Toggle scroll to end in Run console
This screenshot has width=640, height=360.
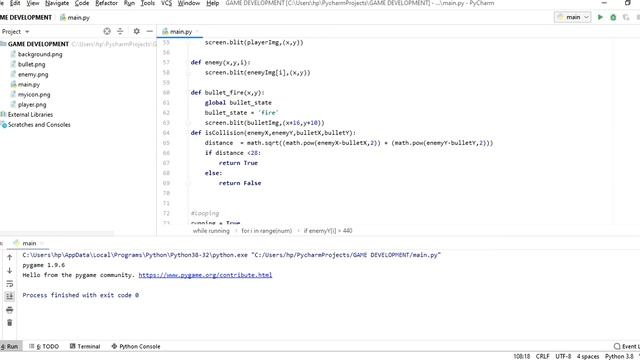click(x=9, y=297)
